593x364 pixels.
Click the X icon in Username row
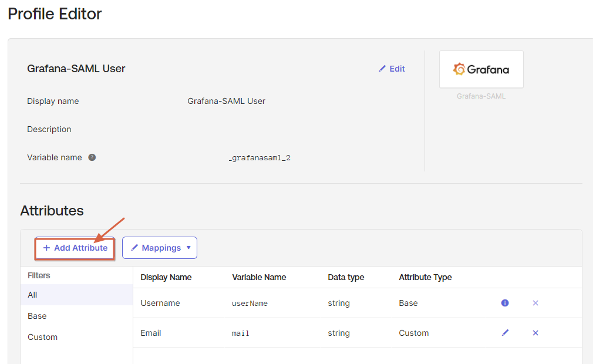tap(535, 303)
